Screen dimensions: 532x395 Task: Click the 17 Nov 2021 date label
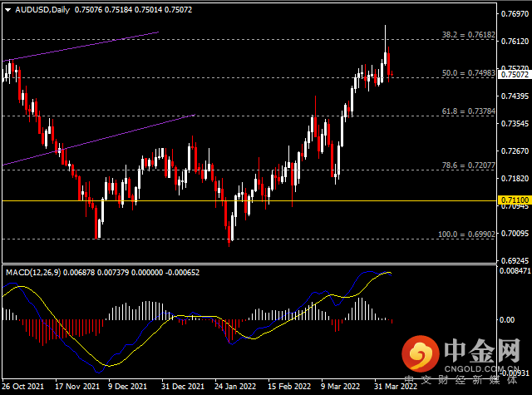tap(77, 387)
